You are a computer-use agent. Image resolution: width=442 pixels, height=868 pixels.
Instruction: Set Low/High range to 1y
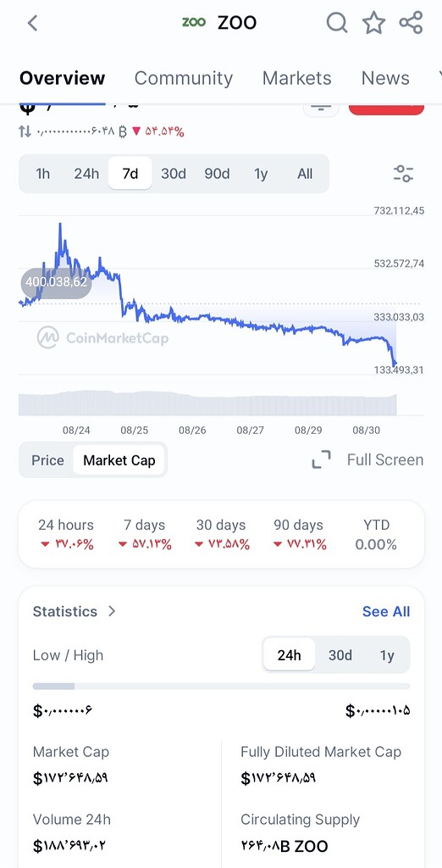click(387, 655)
